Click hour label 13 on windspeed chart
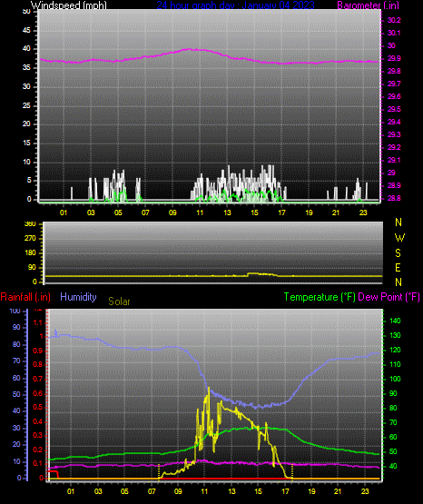423x504 pixels. pyautogui.click(x=227, y=212)
